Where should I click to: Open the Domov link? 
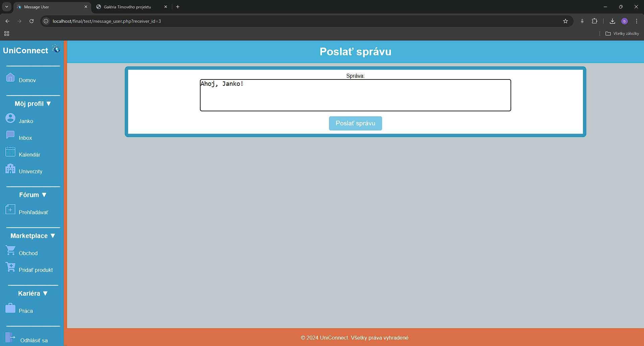click(x=27, y=80)
